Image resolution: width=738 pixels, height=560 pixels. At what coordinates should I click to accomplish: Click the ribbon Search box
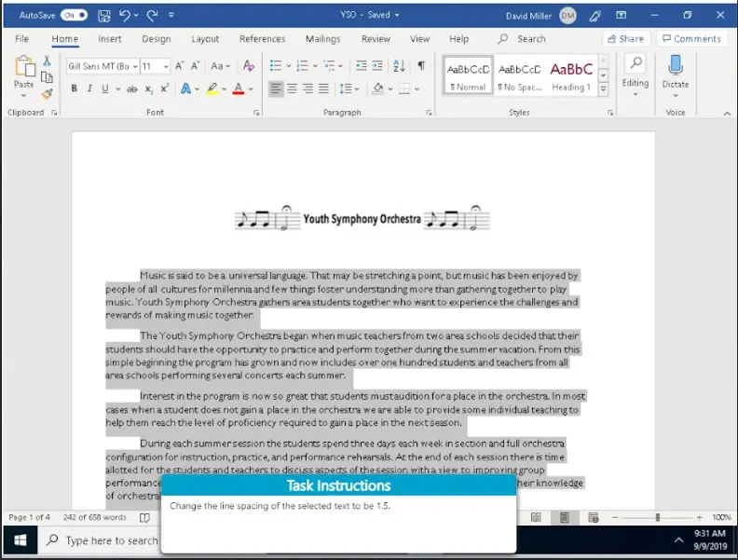[523, 39]
